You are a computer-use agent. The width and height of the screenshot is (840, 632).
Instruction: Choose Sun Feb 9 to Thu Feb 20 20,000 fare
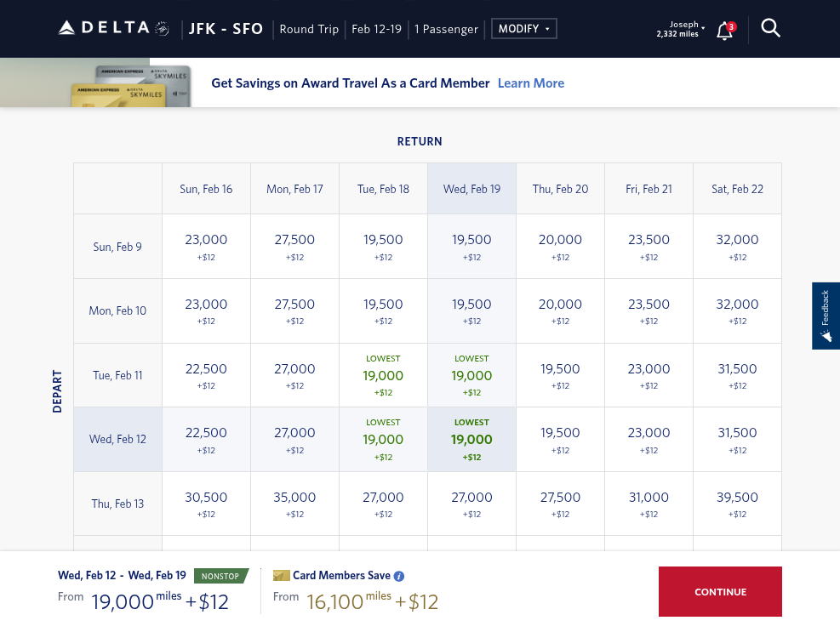tap(560, 247)
